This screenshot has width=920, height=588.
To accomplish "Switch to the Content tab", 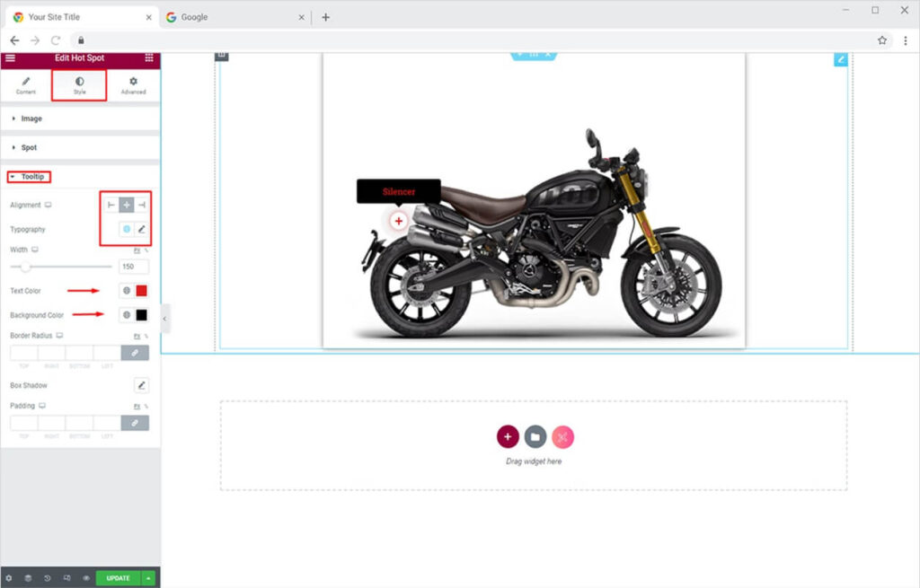I will point(26,85).
